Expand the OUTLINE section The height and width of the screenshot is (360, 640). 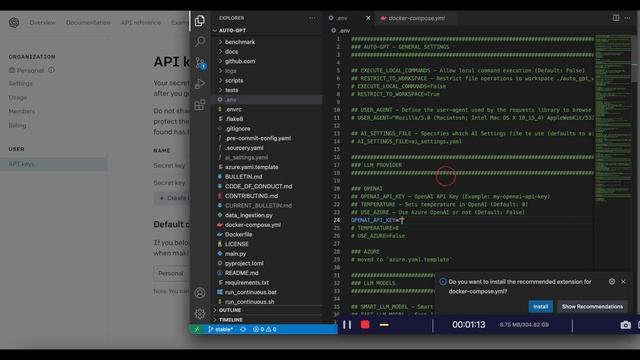(x=230, y=310)
